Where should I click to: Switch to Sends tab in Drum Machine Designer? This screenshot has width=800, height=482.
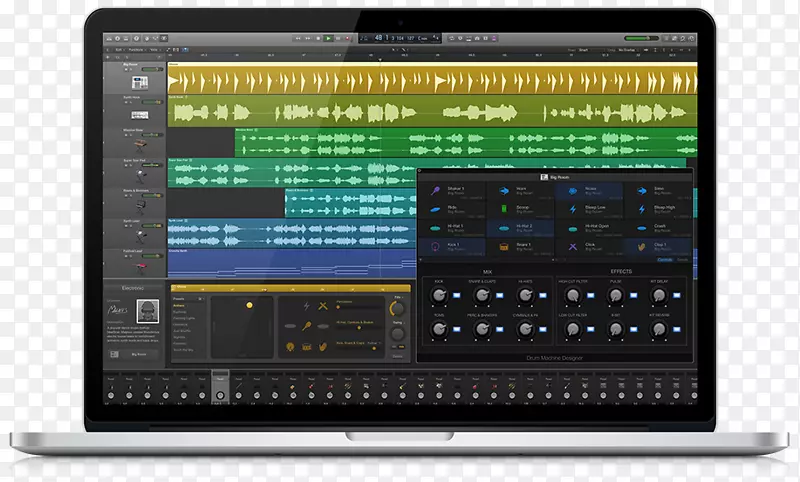[x=682, y=260]
